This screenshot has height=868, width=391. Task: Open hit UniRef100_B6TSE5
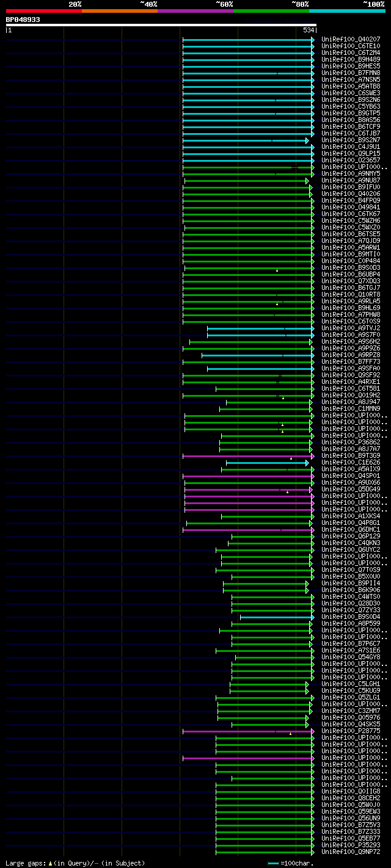click(351, 234)
